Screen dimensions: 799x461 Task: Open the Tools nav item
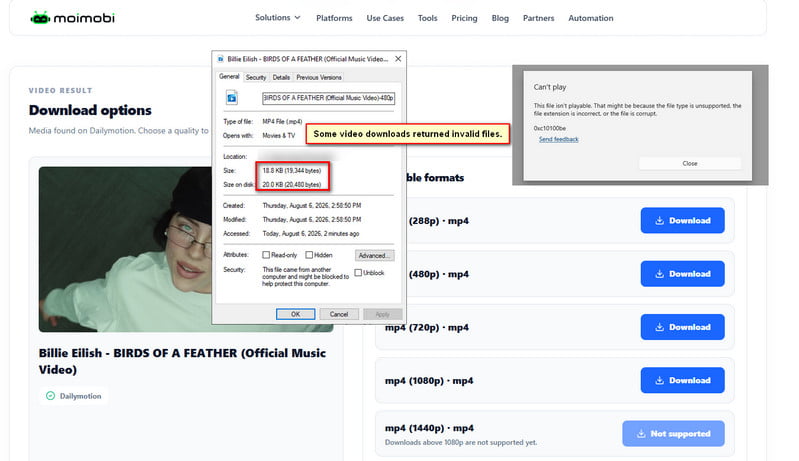[428, 18]
